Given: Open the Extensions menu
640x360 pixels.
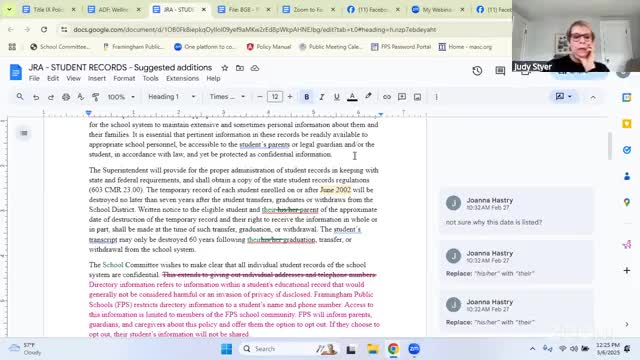Looking at the screenshot, I should tap(182, 78).
